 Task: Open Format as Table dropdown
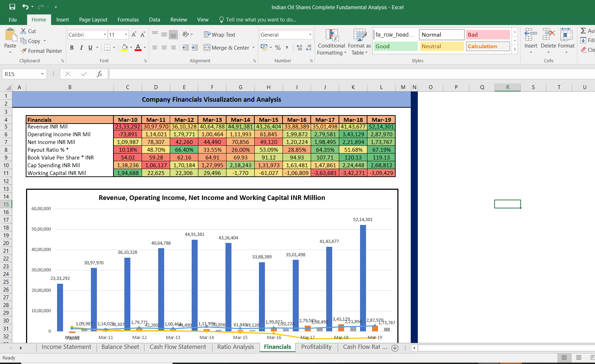359,42
